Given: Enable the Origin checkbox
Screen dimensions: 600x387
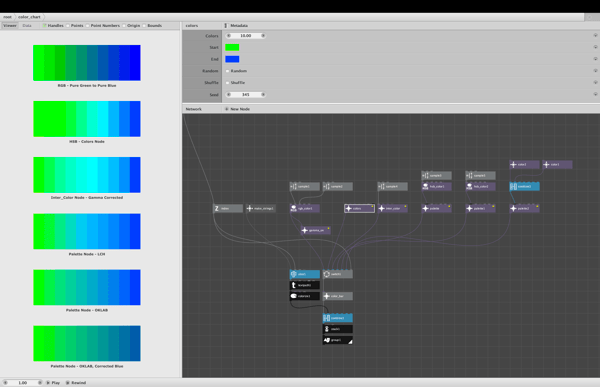Looking at the screenshot, I should click(x=124, y=26).
